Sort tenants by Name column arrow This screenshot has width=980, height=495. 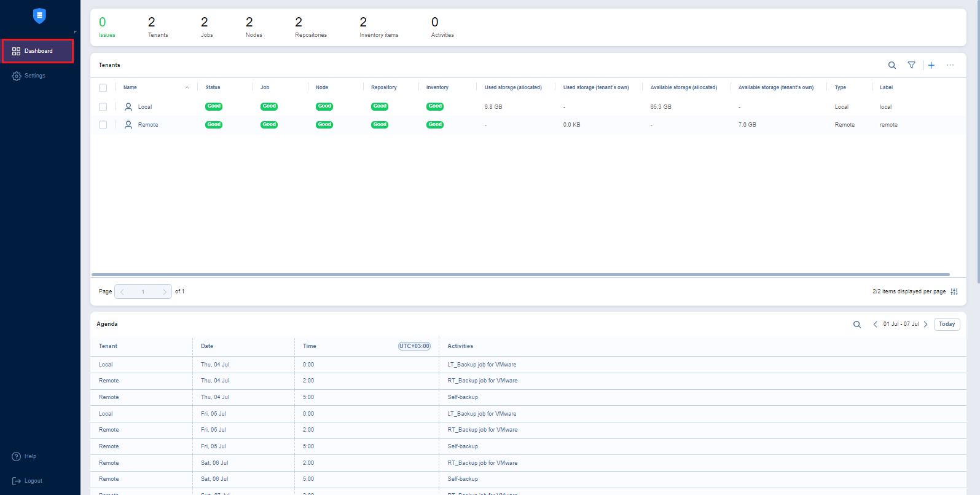tap(187, 88)
